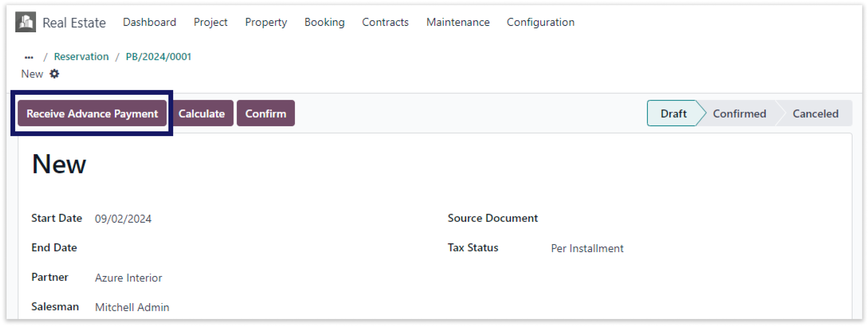Open the Booking menu
The image size is (868, 326).
(x=324, y=22)
